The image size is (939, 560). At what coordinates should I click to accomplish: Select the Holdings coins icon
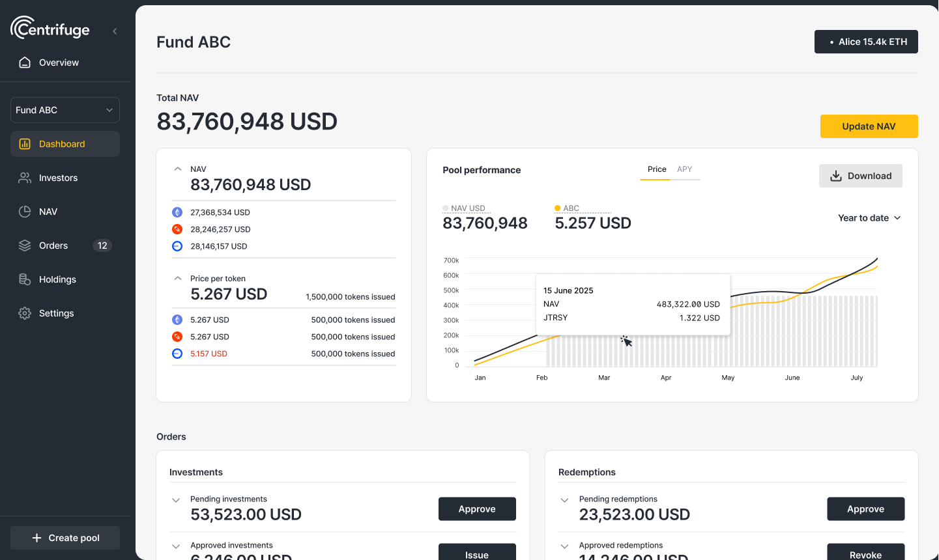(x=25, y=279)
